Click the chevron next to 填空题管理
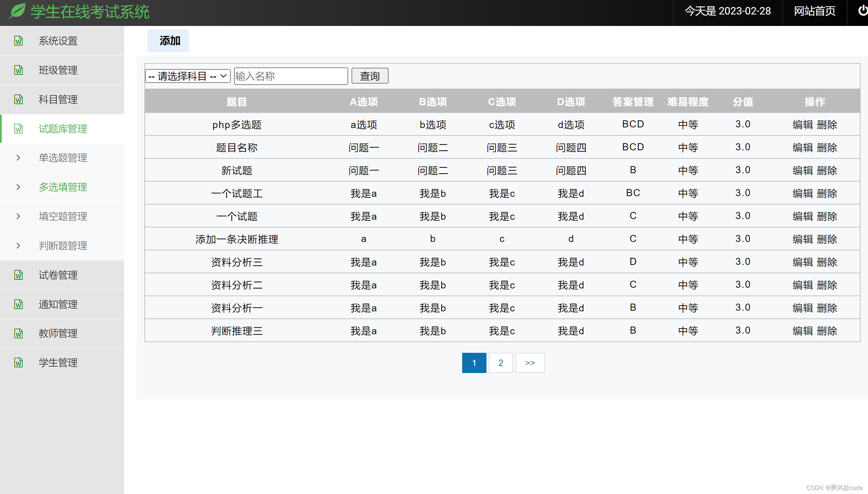Viewport: 868px width, 494px height. coord(18,216)
